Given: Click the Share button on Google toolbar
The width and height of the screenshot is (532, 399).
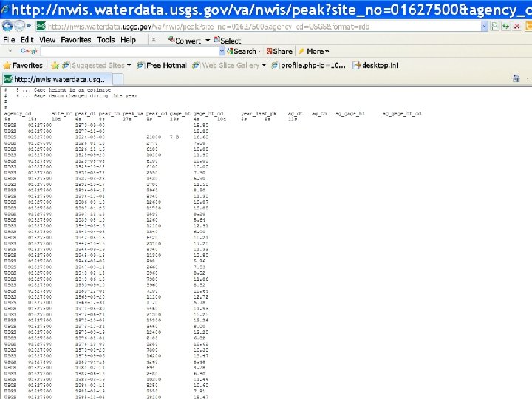Looking at the screenshot, I should (279, 51).
